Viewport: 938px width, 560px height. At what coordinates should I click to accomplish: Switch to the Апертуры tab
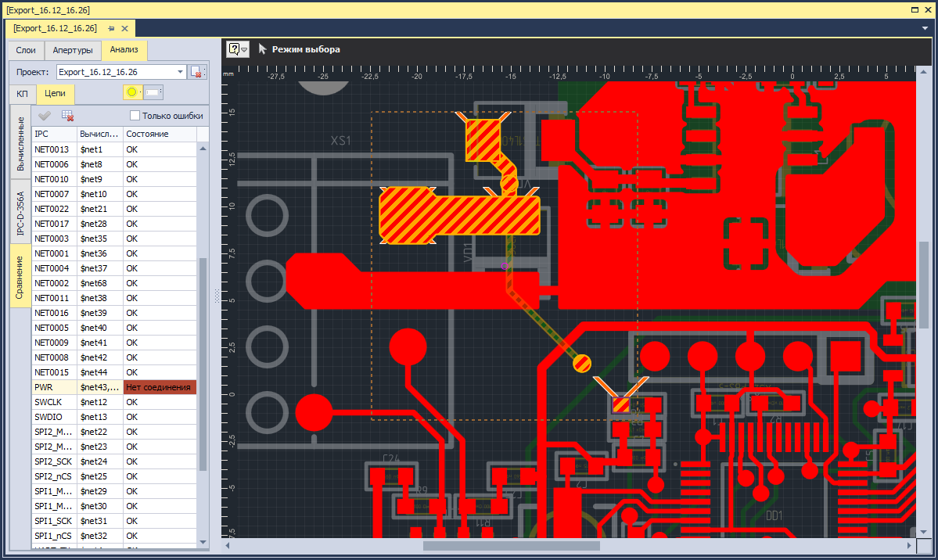(x=73, y=50)
